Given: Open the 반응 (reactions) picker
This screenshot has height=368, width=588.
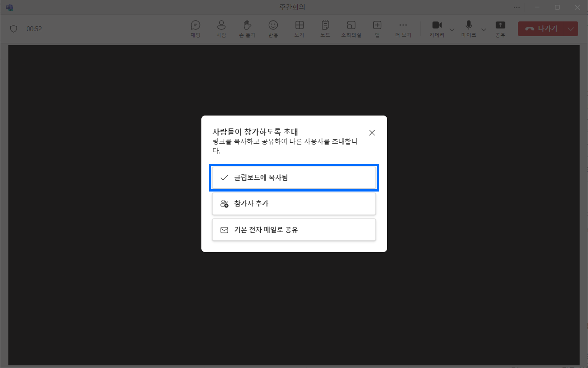Looking at the screenshot, I should pyautogui.click(x=273, y=29).
